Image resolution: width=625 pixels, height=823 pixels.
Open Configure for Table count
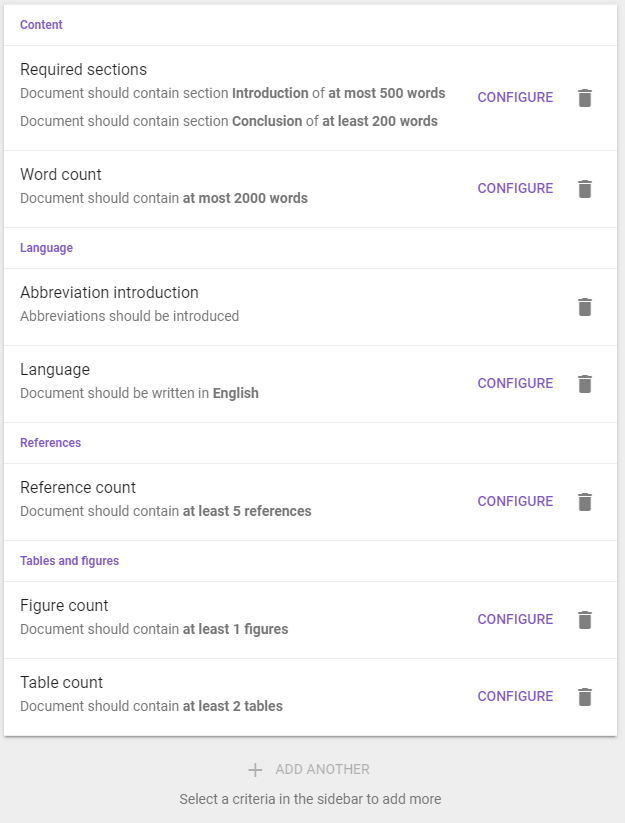(x=515, y=696)
